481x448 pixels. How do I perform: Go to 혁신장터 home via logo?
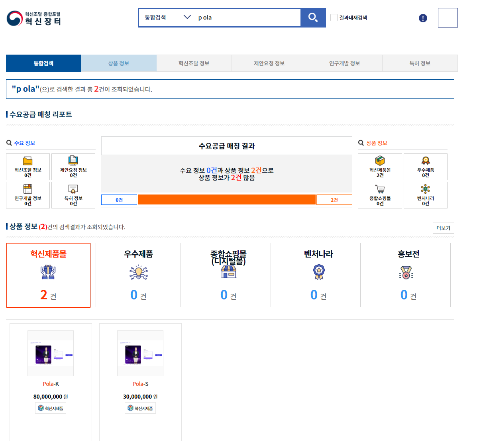(34, 18)
